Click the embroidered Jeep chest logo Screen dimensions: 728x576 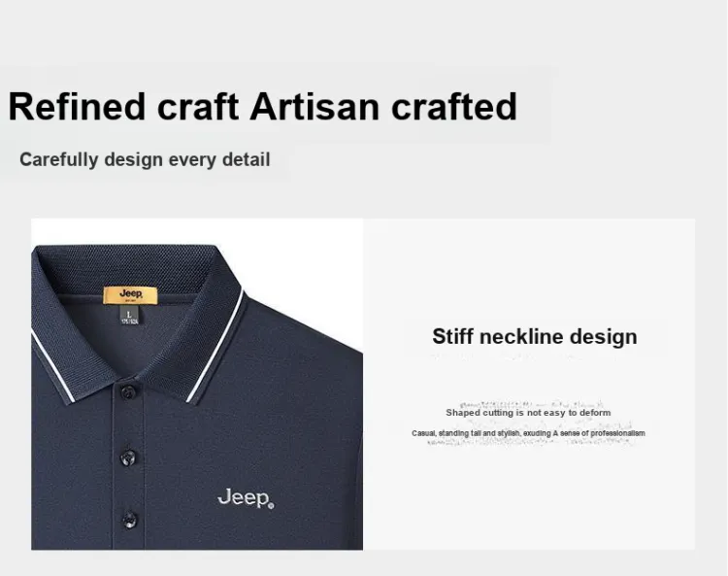[246, 498]
